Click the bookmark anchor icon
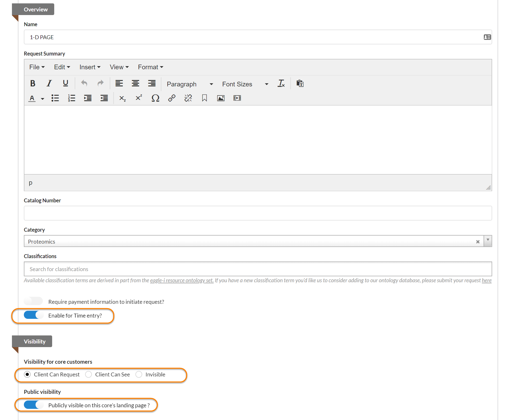The width and height of the screenshot is (509, 420). pyautogui.click(x=204, y=98)
